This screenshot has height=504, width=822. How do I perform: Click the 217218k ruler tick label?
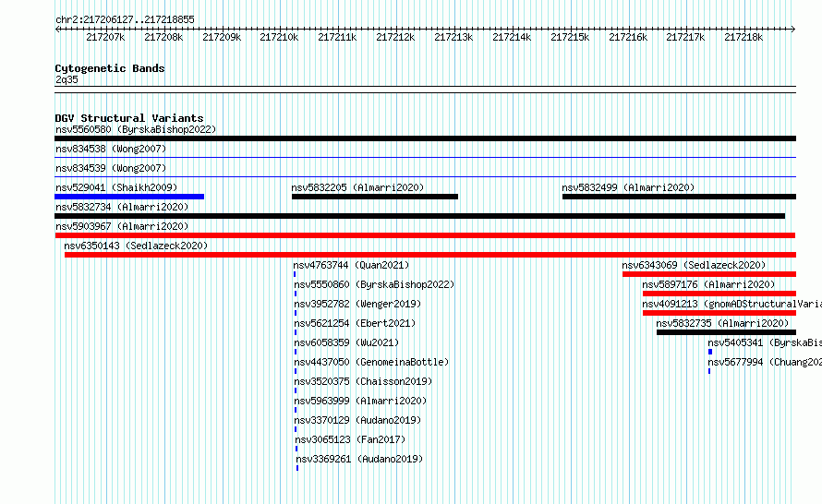point(743,37)
